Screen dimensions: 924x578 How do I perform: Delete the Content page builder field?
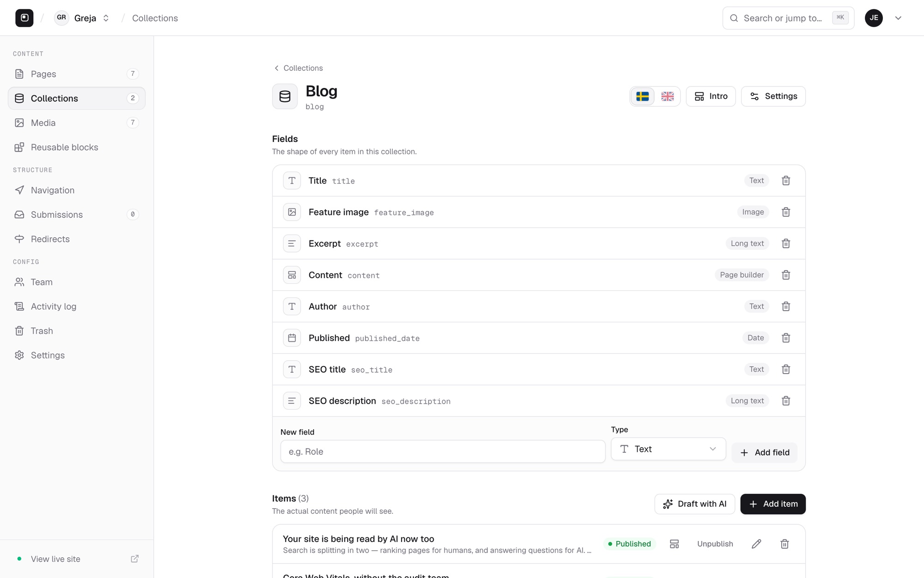point(786,275)
